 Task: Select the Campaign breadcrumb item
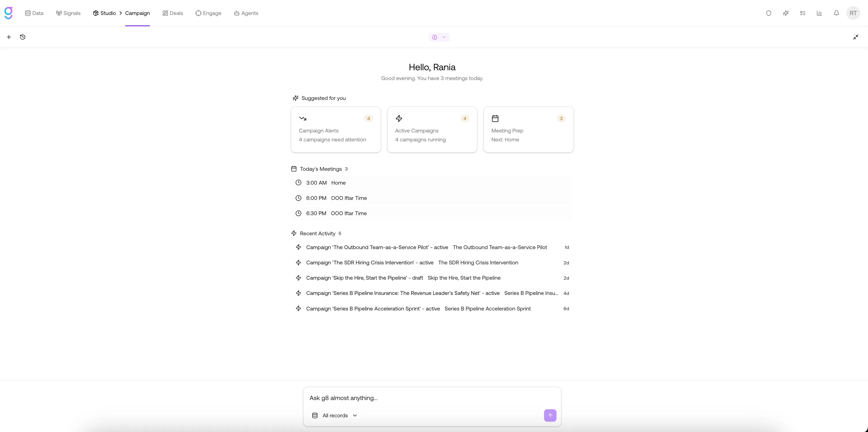tap(137, 13)
